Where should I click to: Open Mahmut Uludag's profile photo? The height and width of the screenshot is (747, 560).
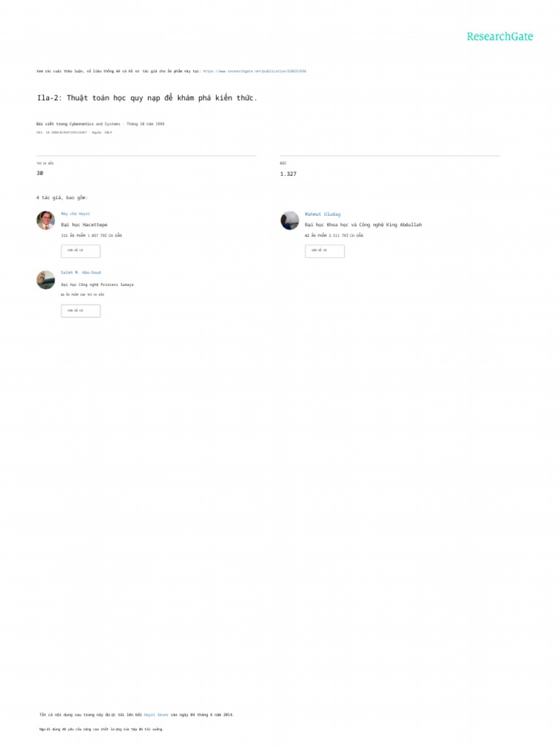tap(289, 220)
